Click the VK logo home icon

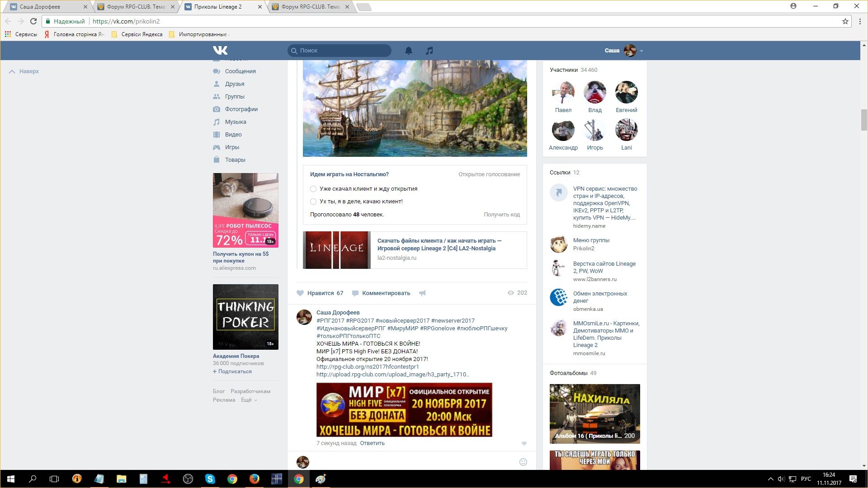click(x=220, y=50)
